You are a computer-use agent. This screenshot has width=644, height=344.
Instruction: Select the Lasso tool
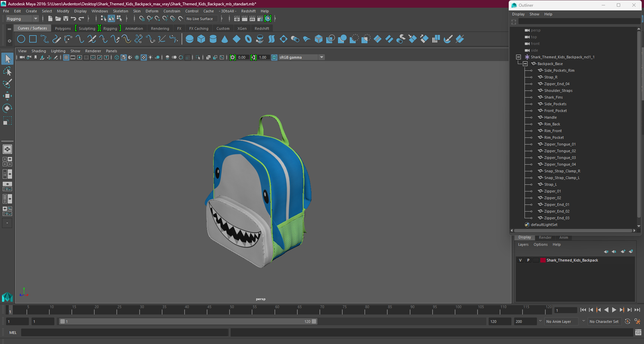point(7,71)
